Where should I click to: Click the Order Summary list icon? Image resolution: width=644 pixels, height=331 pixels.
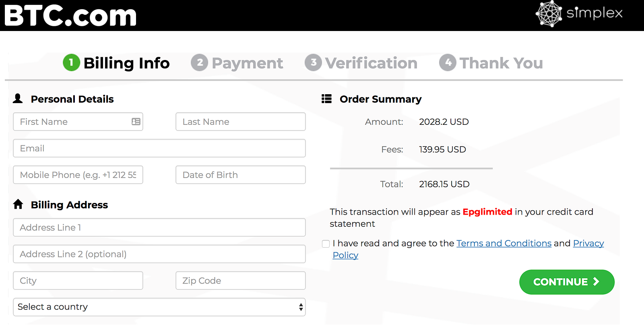(326, 99)
